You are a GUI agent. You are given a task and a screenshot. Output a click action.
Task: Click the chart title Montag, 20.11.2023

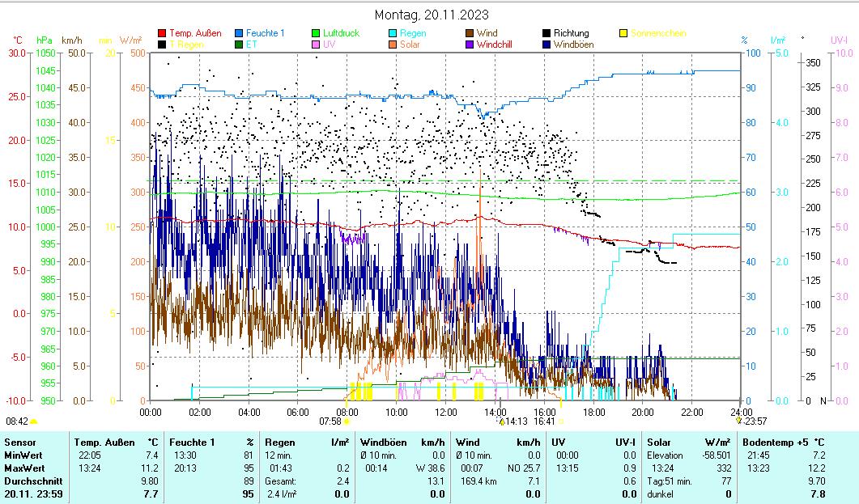point(432,15)
